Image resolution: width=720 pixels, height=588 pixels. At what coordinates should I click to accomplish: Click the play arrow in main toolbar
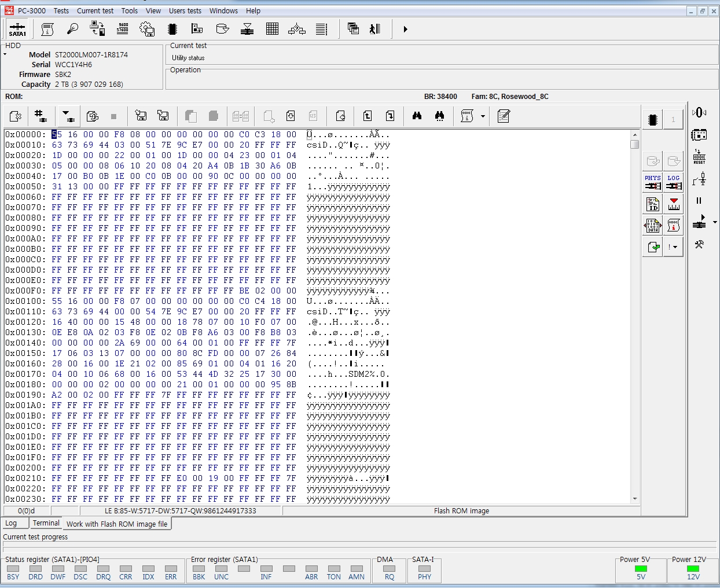(x=405, y=29)
